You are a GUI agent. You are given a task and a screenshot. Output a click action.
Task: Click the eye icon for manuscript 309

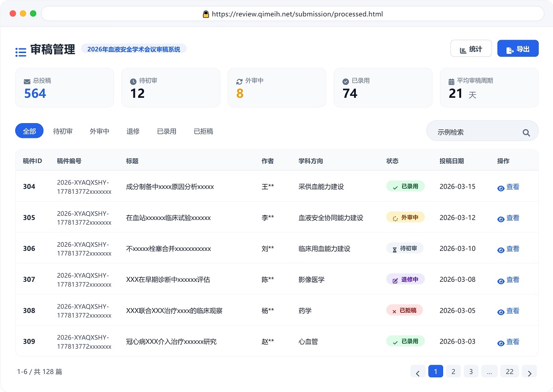(500, 343)
